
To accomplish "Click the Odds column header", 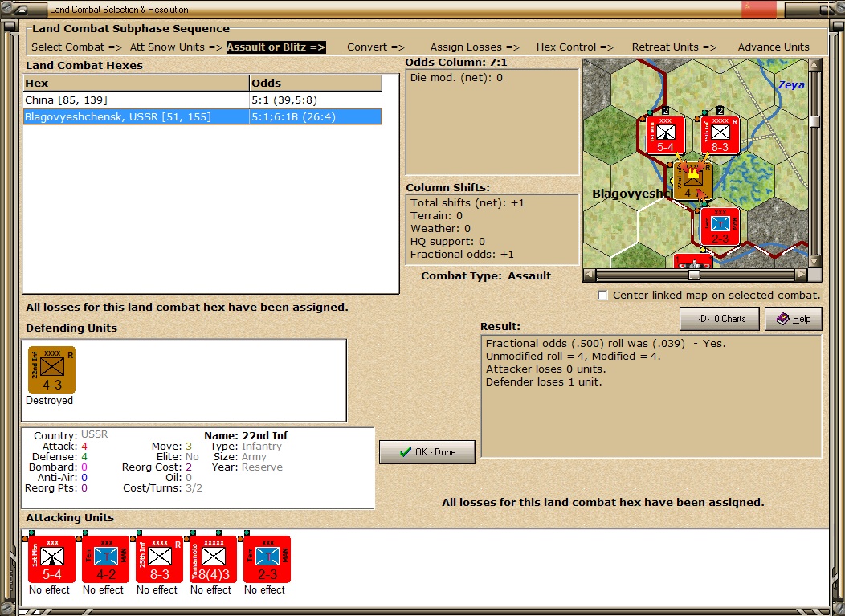I will point(315,83).
